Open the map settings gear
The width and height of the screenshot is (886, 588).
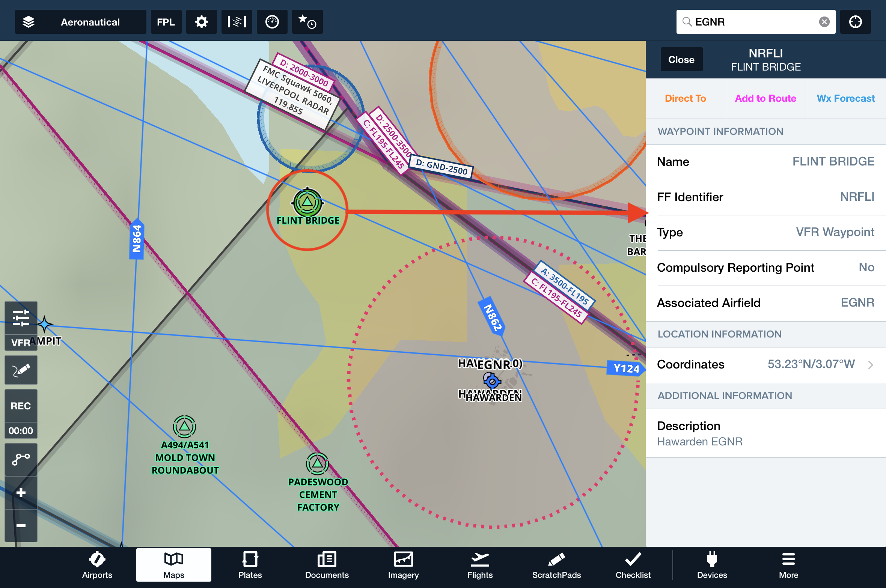point(202,22)
